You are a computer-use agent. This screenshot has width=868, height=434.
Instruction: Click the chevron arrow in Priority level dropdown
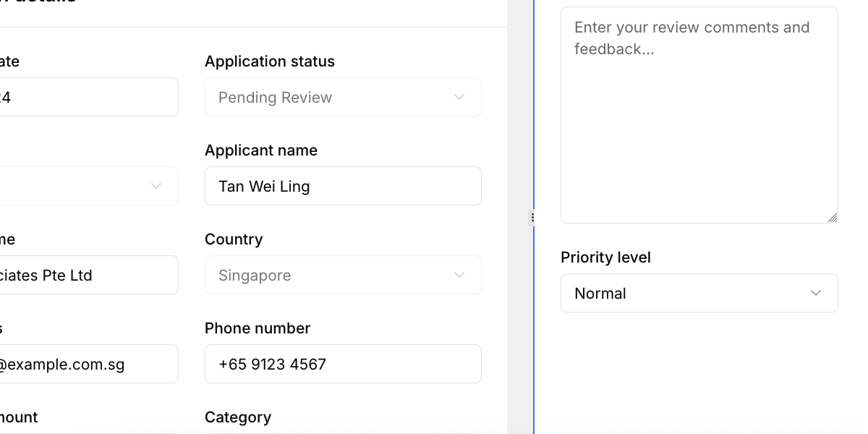coord(816,293)
